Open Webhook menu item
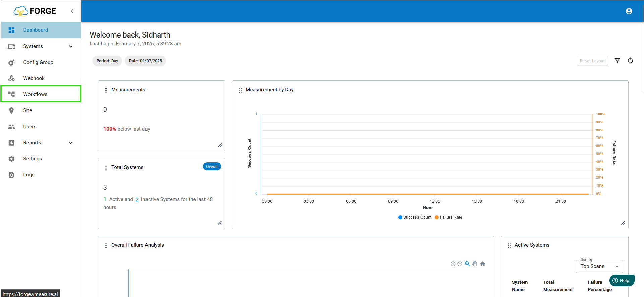Screen dimensions: 644x297 click(41, 78)
